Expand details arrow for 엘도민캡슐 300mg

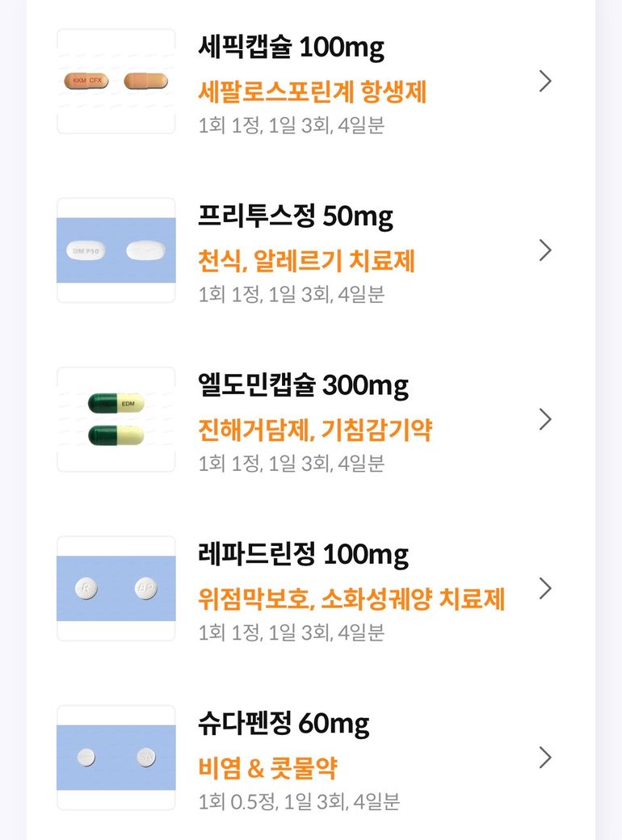coord(545,419)
